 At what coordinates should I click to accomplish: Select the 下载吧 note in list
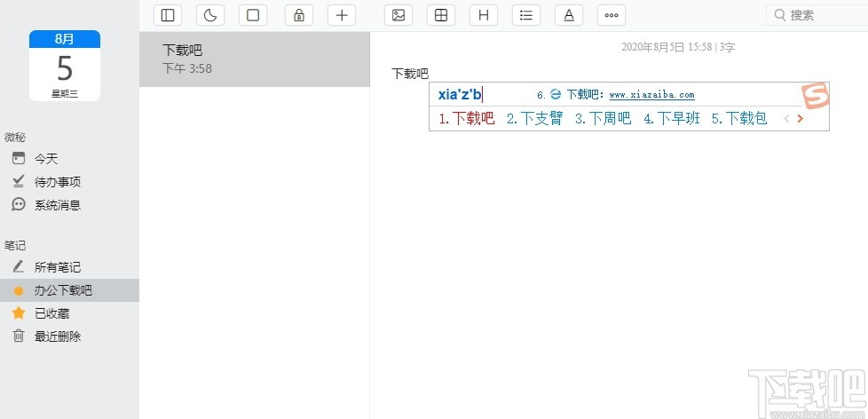point(255,59)
